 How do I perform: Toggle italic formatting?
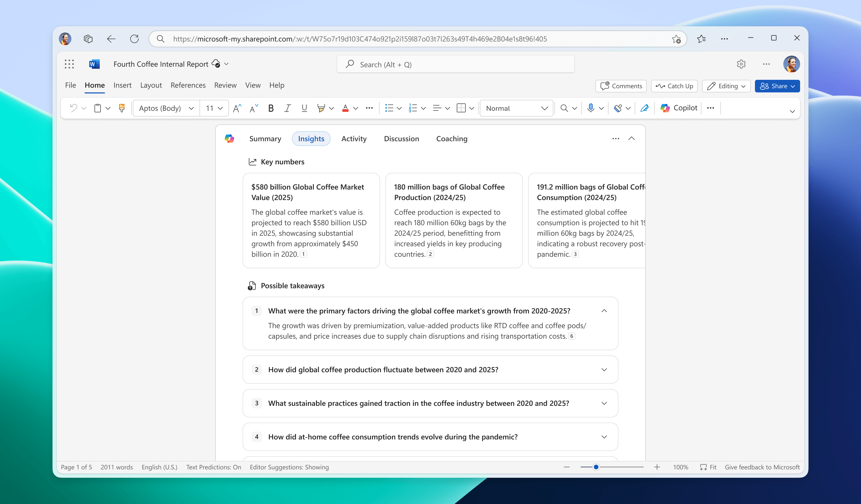click(287, 108)
